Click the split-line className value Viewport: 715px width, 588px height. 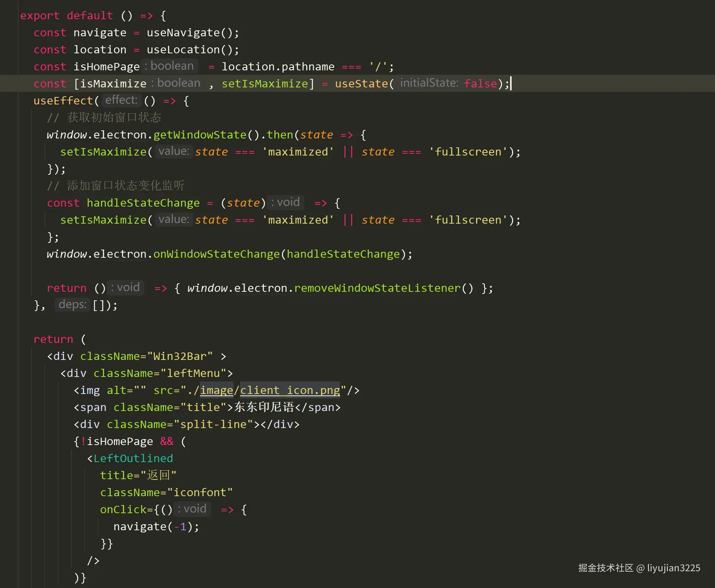point(213,424)
